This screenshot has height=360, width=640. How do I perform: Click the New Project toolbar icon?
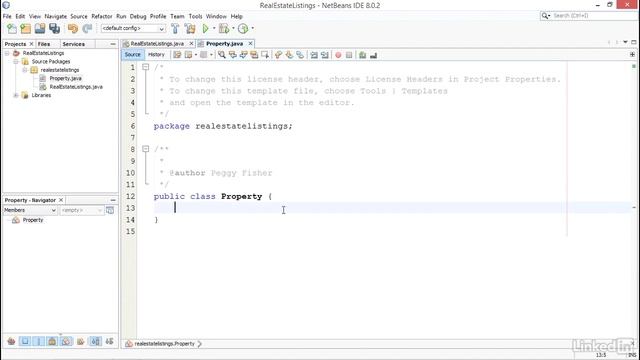(26, 29)
